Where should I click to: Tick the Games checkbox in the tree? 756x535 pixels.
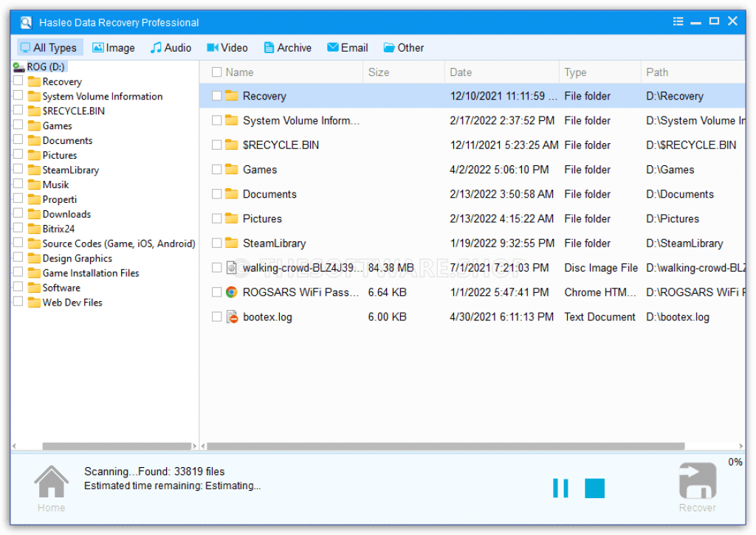coord(18,125)
